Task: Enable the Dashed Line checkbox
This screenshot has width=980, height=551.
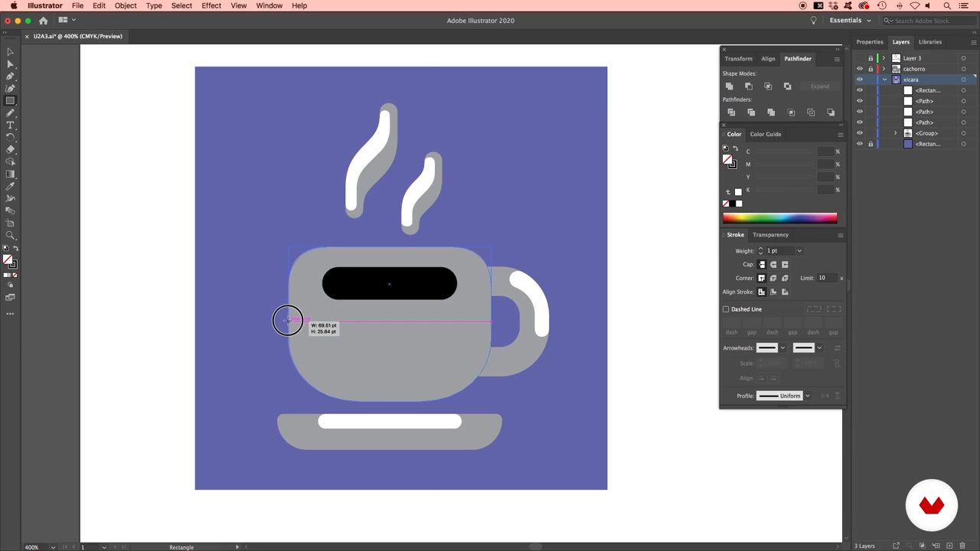Action: click(x=726, y=309)
